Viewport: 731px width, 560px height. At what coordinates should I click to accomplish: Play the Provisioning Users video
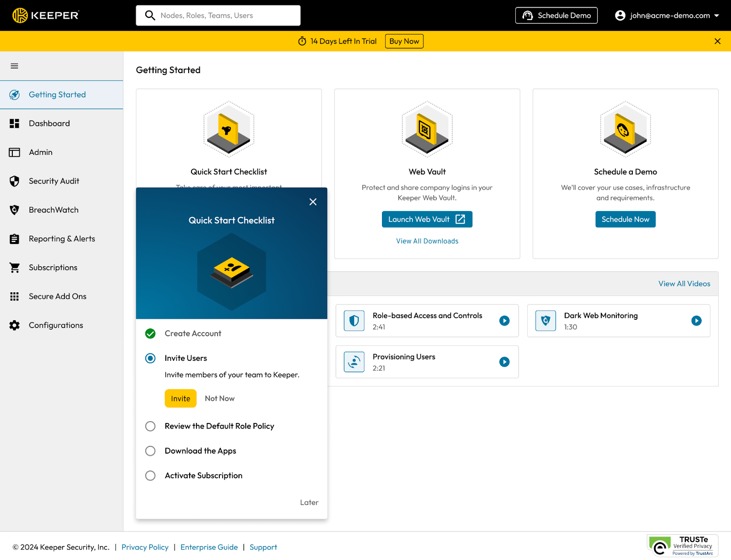pyautogui.click(x=504, y=362)
